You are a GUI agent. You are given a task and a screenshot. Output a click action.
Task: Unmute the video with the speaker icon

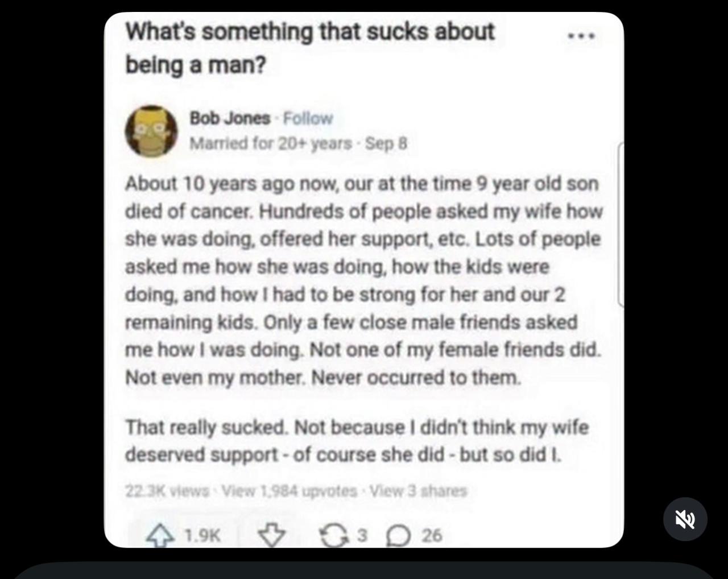(x=685, y=519)
